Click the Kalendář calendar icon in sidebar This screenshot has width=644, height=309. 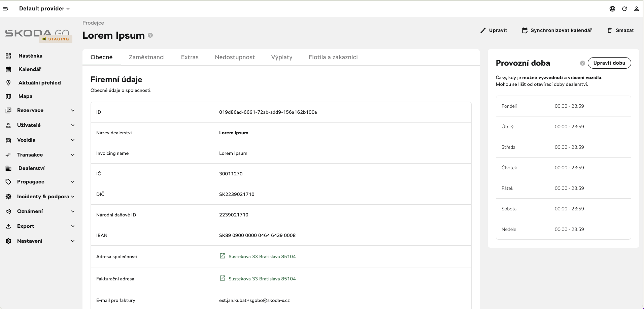(9, 69)
